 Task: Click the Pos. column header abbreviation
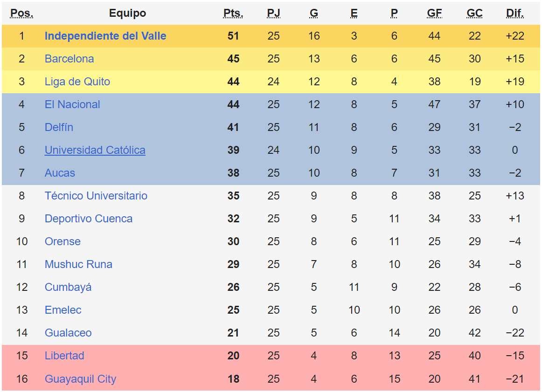[21, 14]
